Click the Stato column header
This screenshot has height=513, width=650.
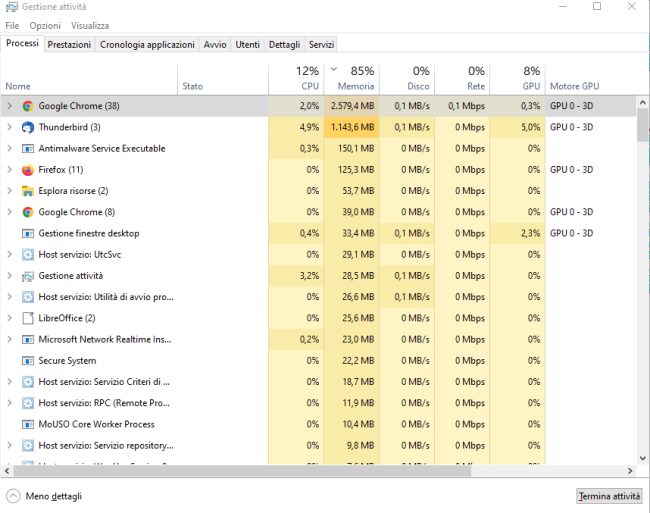[x=223, y=79]
